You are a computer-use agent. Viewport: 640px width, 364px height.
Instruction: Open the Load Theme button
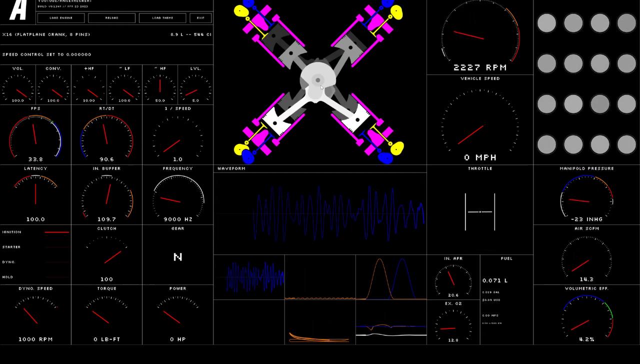click(x=162, y=18)
